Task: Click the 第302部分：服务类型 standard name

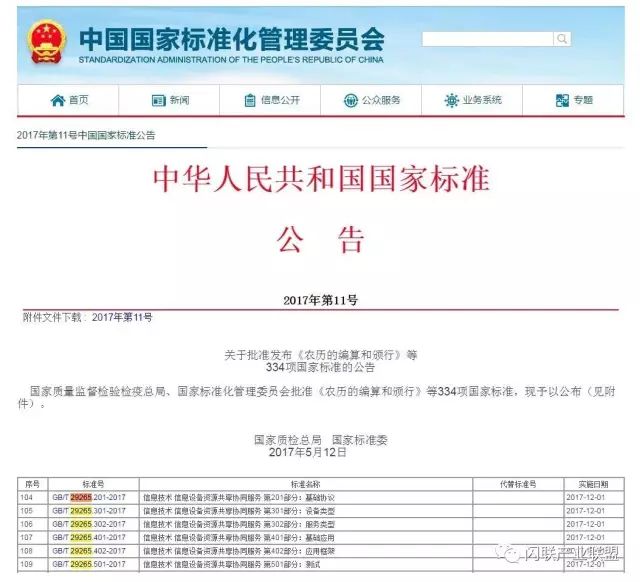Action: (x=299, y=524)
